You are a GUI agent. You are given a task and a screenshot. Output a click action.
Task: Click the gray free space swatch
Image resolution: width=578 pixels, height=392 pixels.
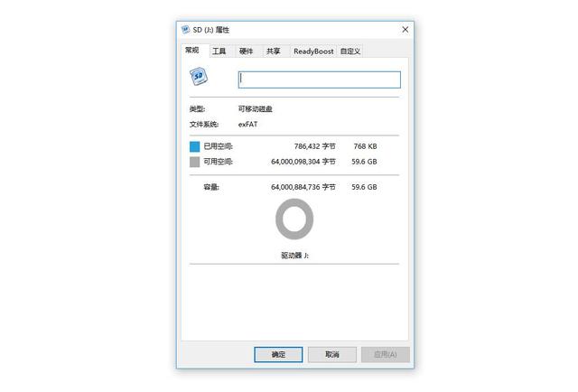click(x=195, y=162)
